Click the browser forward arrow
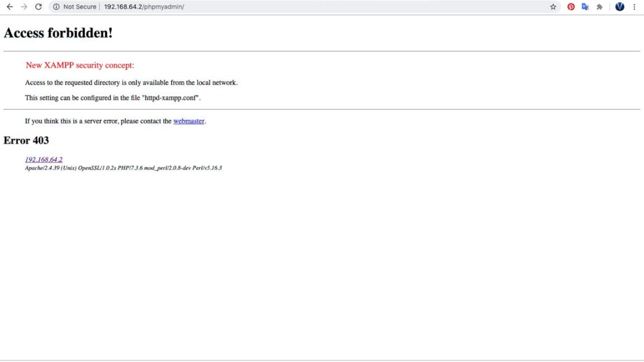 (24, 7)
